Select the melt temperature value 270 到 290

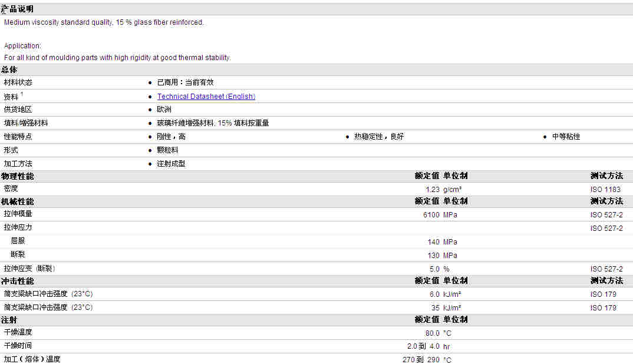point(421,359)
